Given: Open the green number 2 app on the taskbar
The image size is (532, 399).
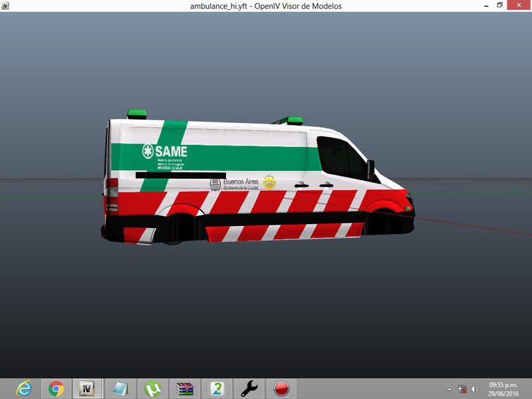Looking at the screenshot, I should (217, 388).
